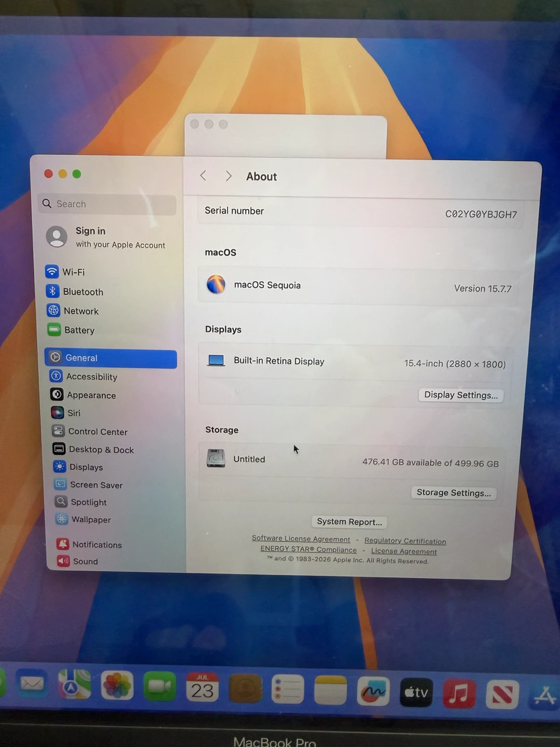Open Notes from the Dock
The width and height of the screenshot is (560, 747).
click(330, 690)
